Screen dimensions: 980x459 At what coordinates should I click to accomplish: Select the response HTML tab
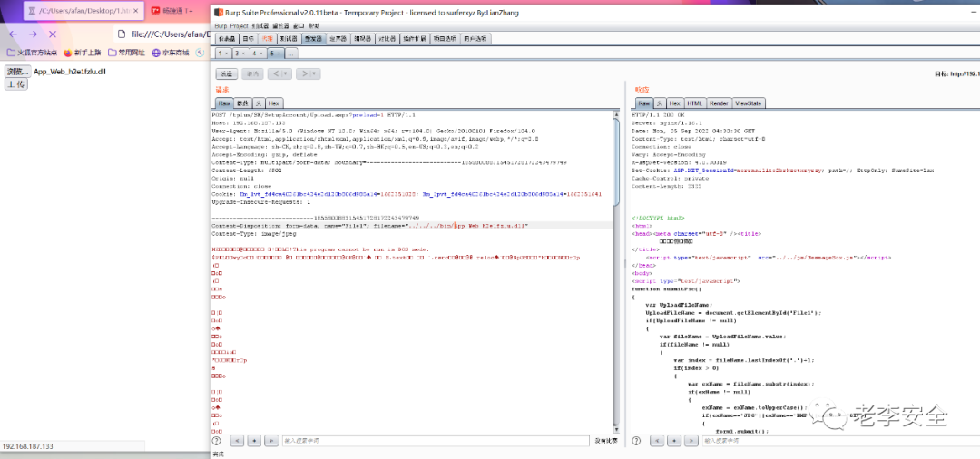(694, 103)
